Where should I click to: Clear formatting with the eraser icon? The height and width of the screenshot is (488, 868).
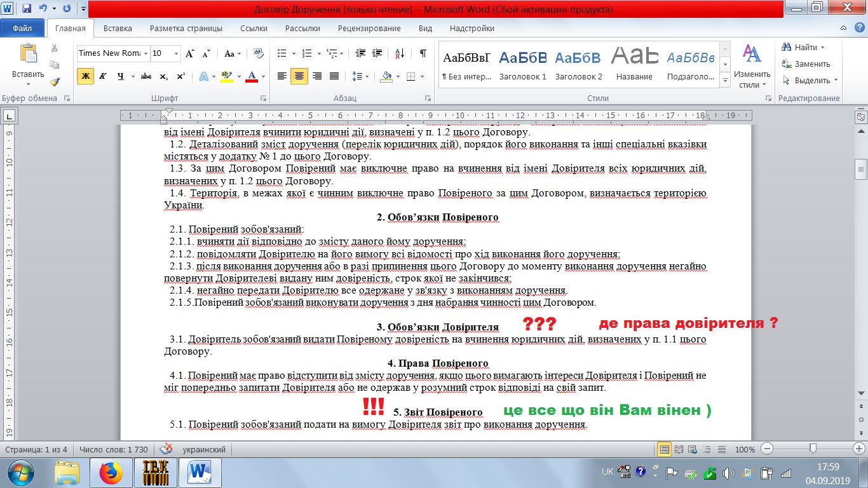click(259, 53)
